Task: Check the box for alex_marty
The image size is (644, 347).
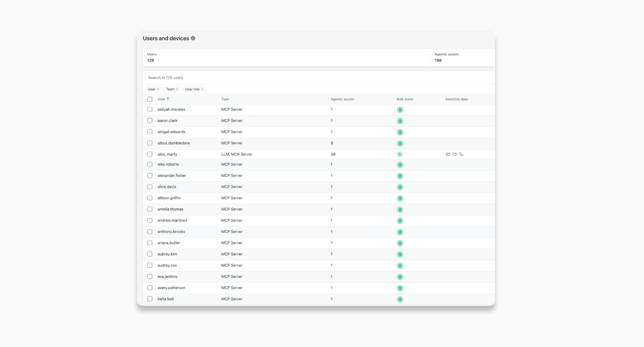Action: (150, 154)
